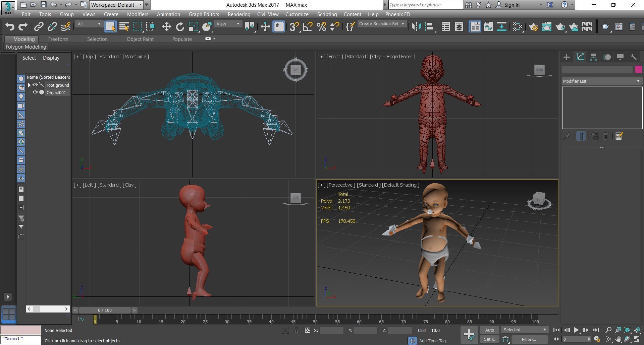Hide Object001 with its eye icon
The height and width of the screenshot is (345, 644).
tap(35, 92)
